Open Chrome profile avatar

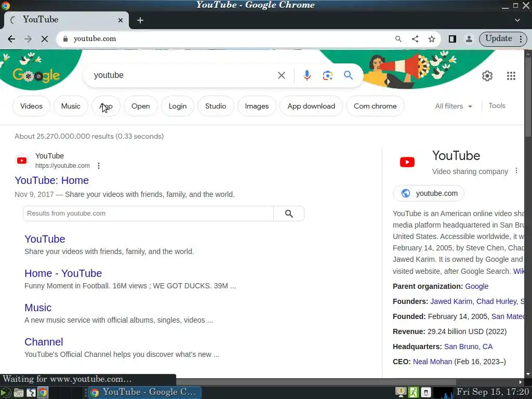coord(469,39)
